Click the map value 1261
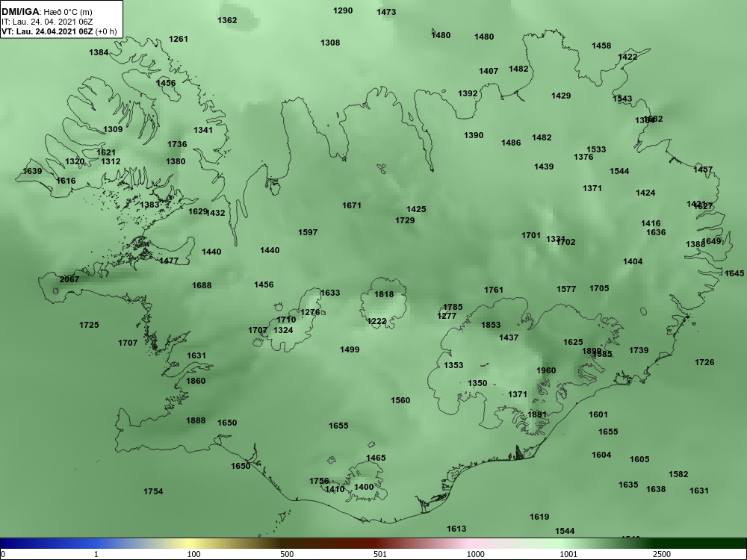This screenshot has width=747, height=560. coord(179,39)
